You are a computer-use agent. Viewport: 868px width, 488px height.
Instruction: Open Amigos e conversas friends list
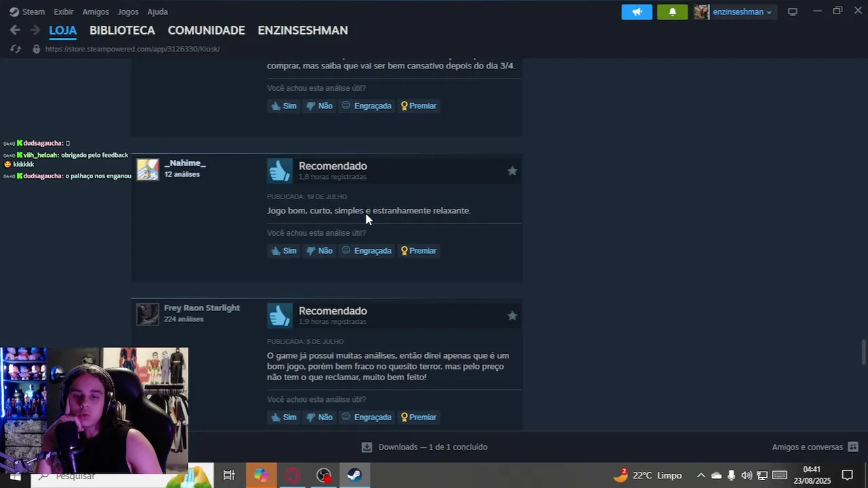(815, 447)
